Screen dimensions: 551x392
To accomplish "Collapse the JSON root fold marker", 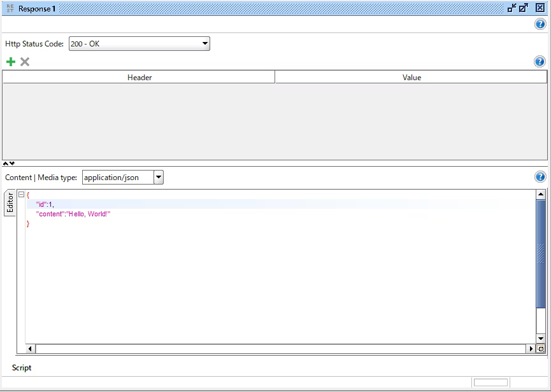I will 21,195.
